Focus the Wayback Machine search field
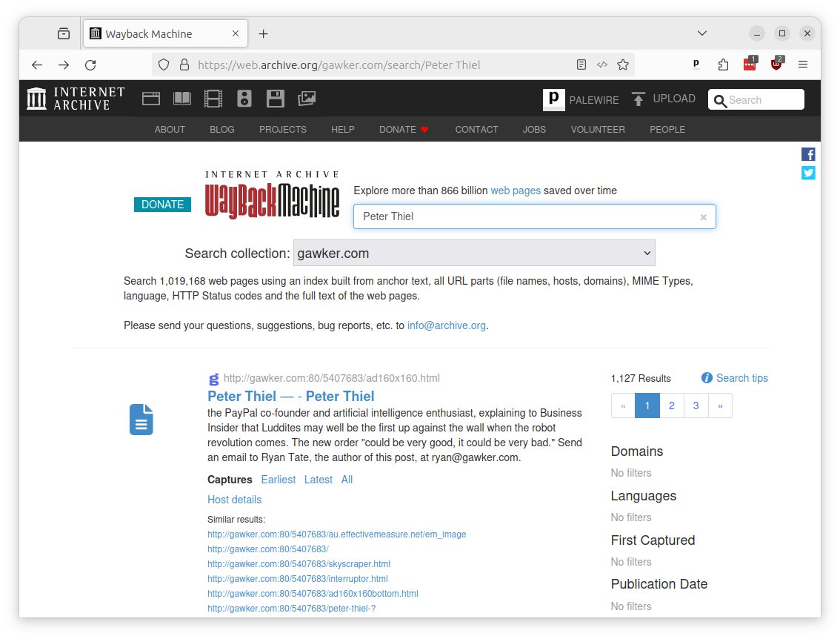Viewport: 840px width, 639px height. pos(534,216)
